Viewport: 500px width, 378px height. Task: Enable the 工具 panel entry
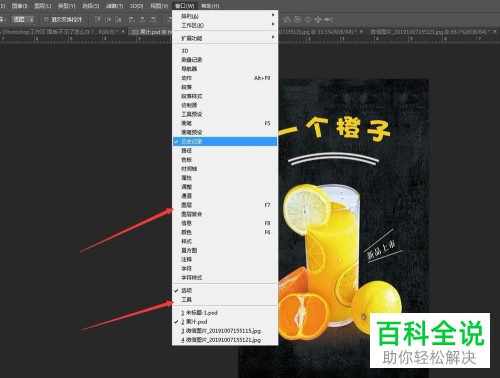coord(225,299)
